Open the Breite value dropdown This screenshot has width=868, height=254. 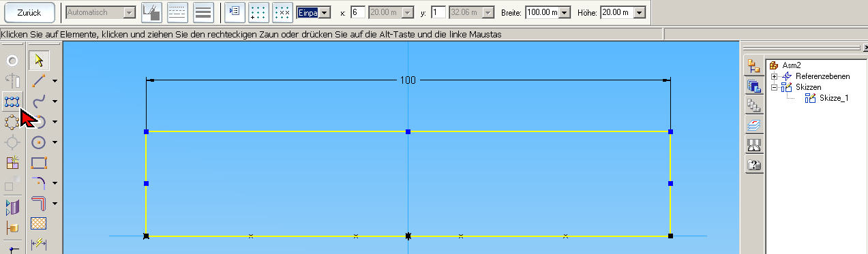click(565, 12)
